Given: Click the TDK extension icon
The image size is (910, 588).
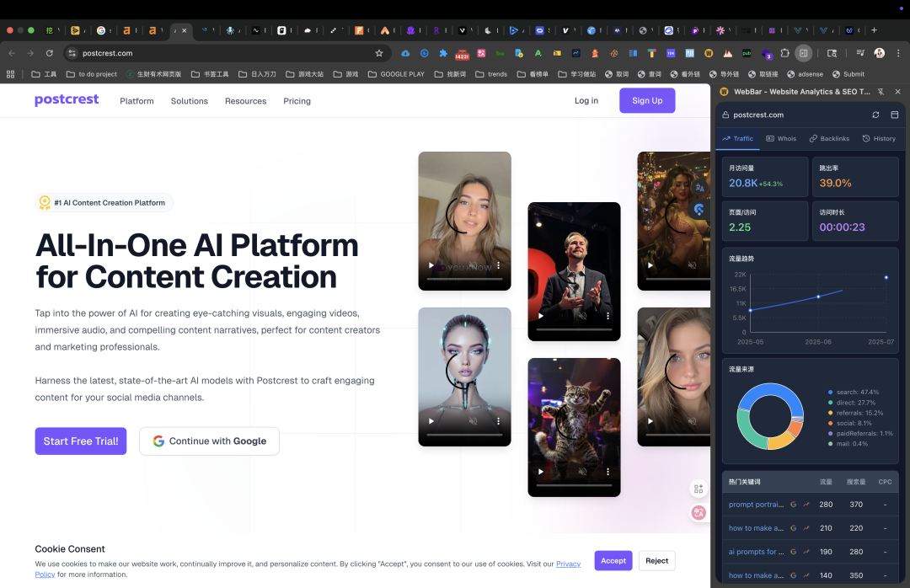Looking at the screenshot, I should (x=671, y=53).
